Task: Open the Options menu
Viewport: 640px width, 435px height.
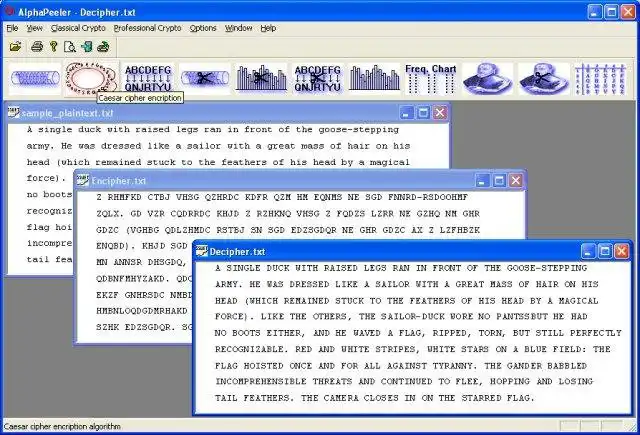Action: point(203,28)
